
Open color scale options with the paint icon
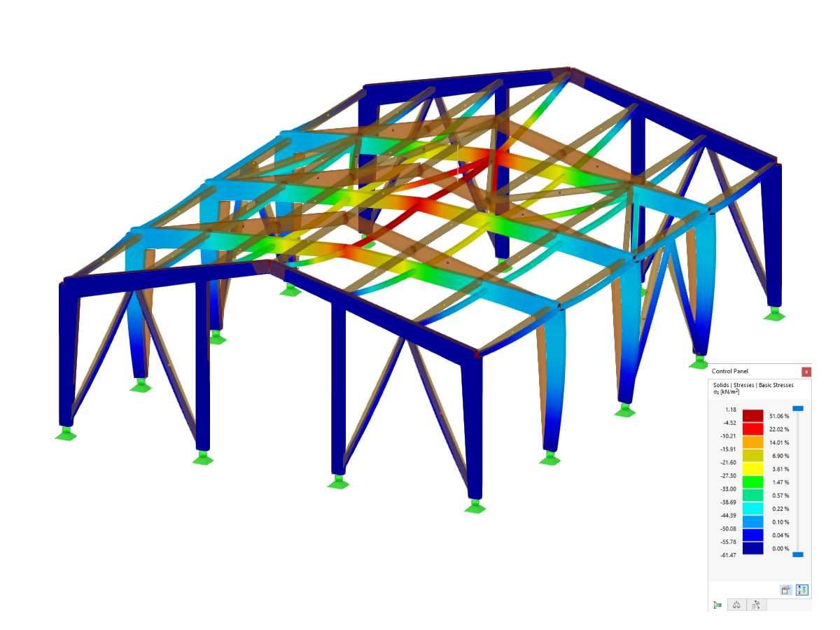pyautogui.click(x=787, y=589)
